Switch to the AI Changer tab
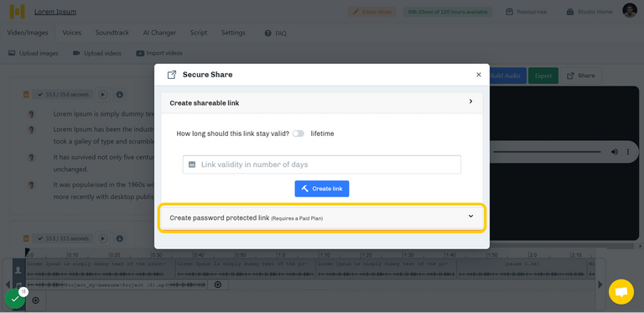This screenshot has height=313, width=644. 159,33
